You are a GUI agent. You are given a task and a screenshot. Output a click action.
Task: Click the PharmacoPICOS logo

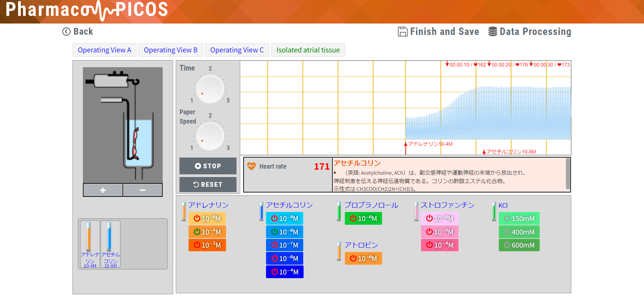[87, 10]
